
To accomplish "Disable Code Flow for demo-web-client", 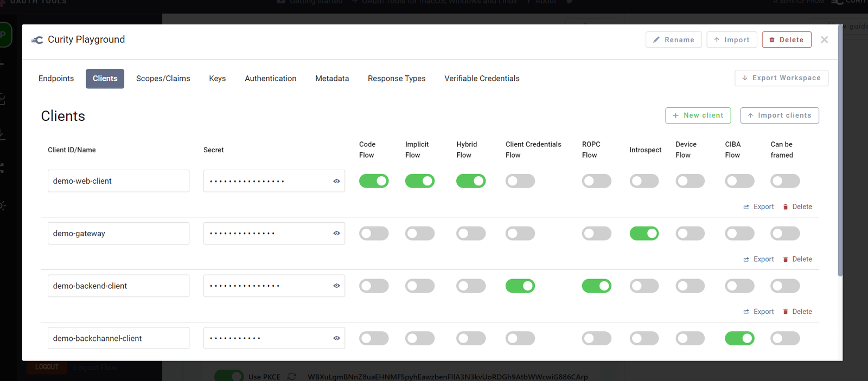I will [374, 181].
